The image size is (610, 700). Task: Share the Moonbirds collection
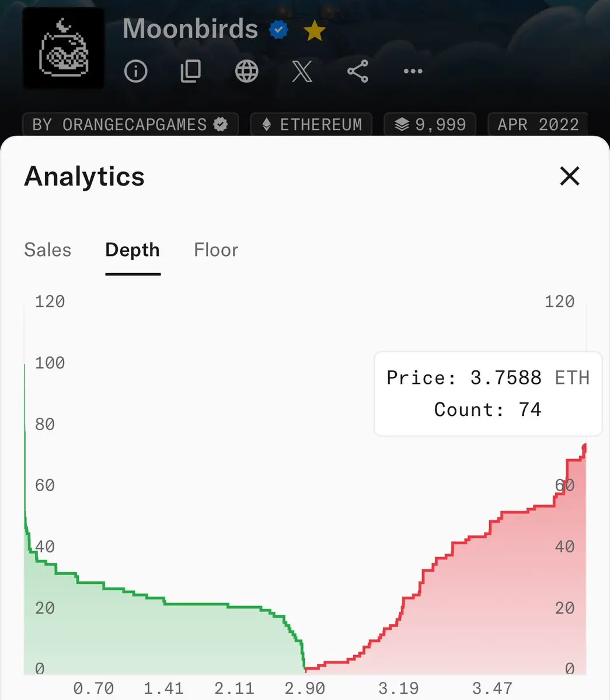click(357, 71)
